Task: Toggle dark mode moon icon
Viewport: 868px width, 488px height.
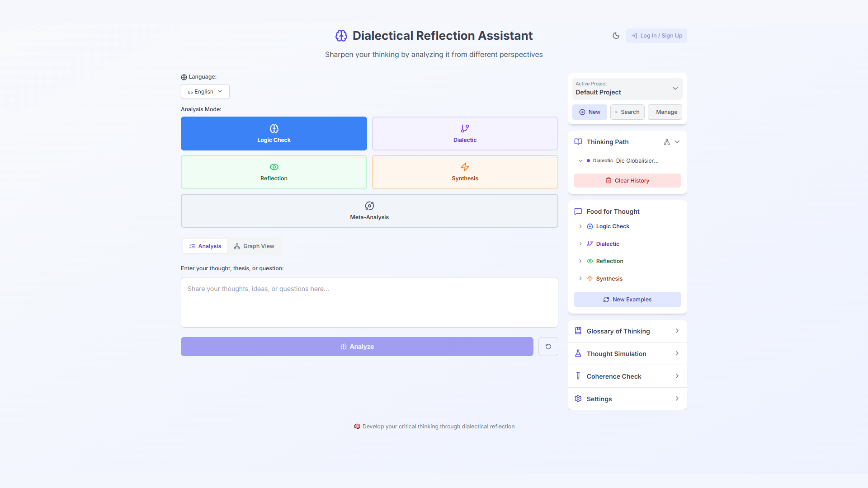Action: click(x=616, y=36)
